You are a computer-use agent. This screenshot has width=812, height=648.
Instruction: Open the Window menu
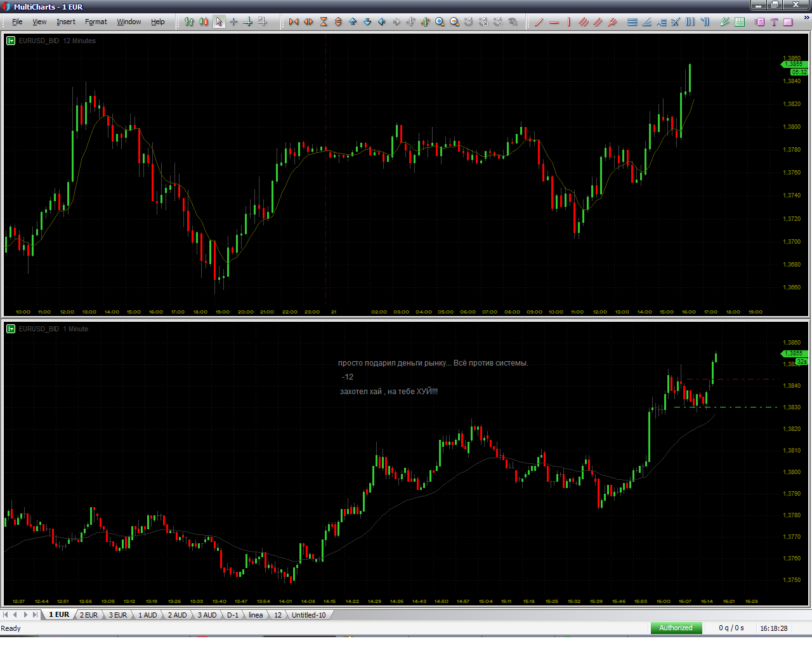[129, 22]
